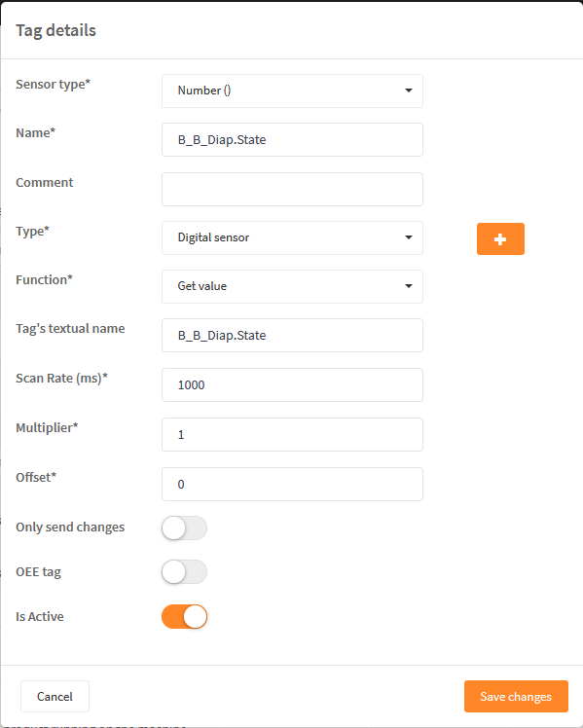Viewport: 583px width, 728px height.
Task: Click the Cancel button
Action: pos(55,697)
